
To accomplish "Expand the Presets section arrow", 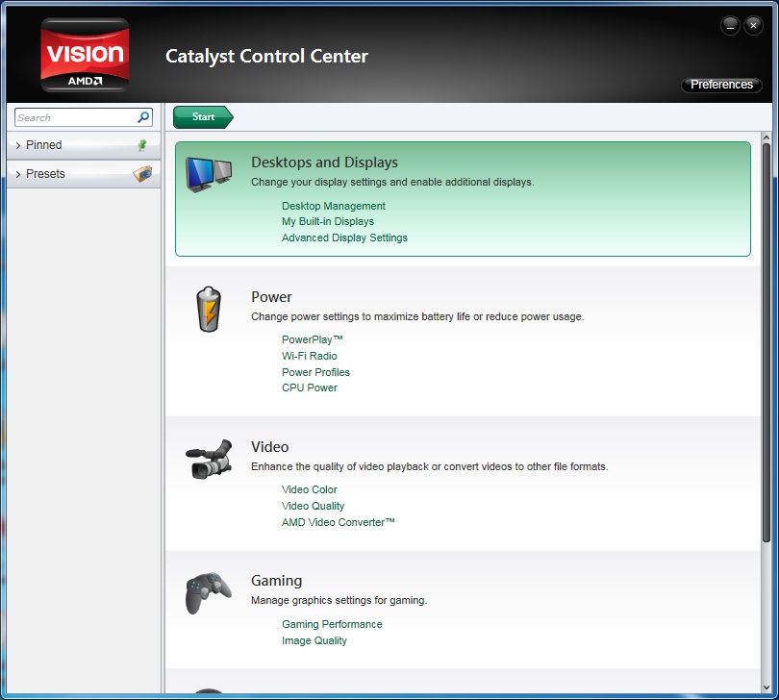I will click(18, 174).
